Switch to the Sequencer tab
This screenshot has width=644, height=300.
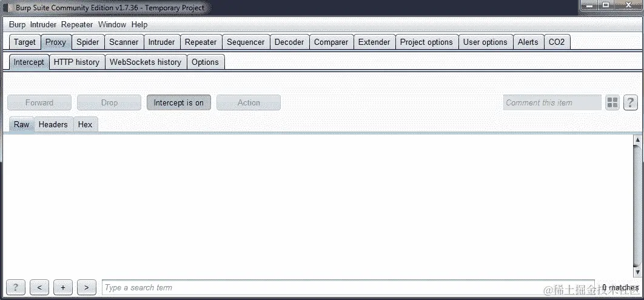(x=246, y=42)
